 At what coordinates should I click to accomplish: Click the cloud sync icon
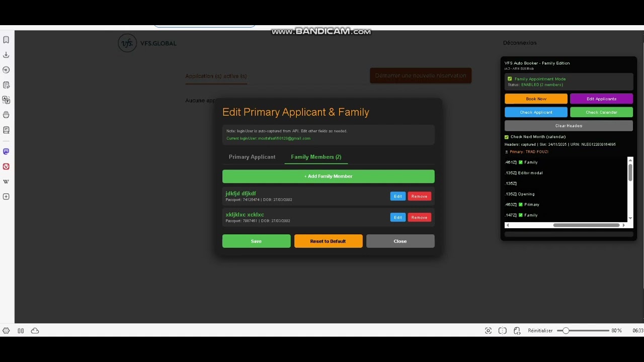point(35,330)
